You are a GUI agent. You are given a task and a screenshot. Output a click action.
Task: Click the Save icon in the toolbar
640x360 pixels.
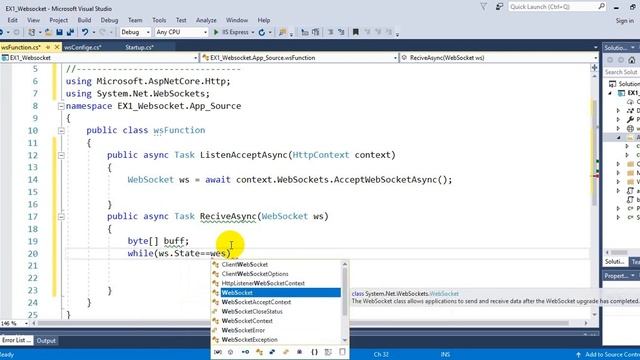click(x=60, y=32)
